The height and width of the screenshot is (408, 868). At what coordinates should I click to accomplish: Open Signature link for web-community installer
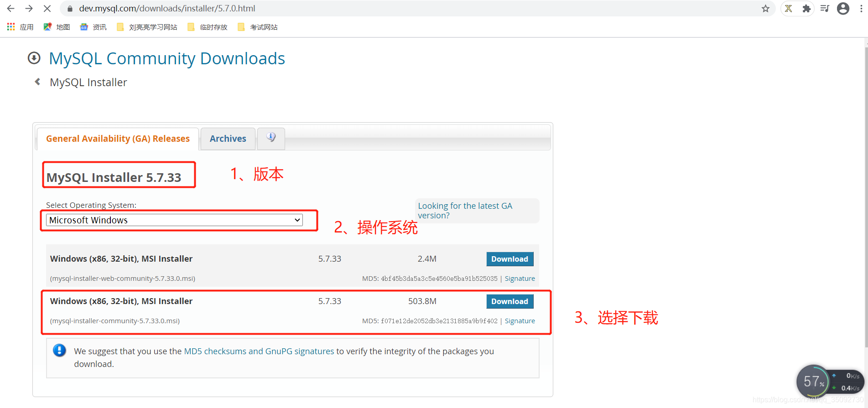coord(520,279)
